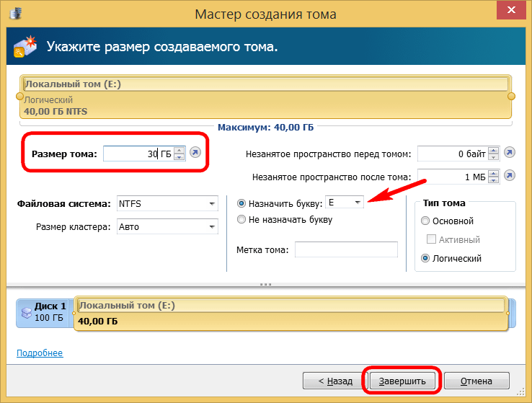The image size is (532, 403).
Task: Click the 'Метка тома' text field
Action: [346, 249]
